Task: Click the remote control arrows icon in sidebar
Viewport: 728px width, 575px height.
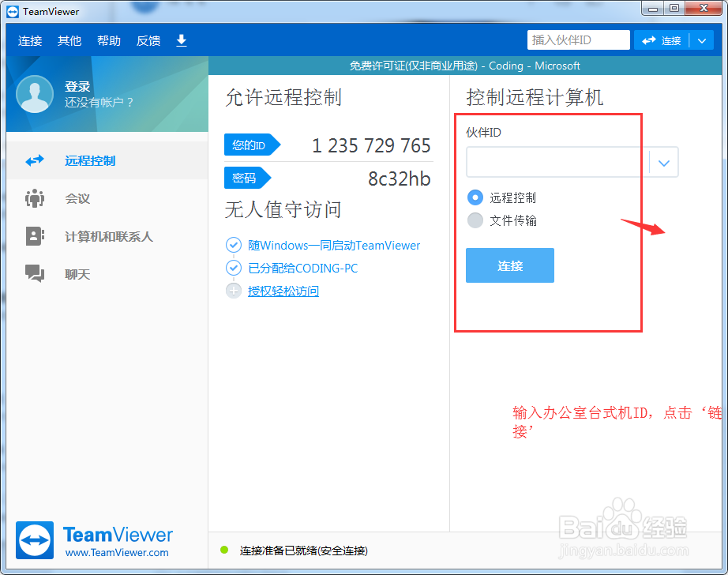Action: pos(35,160)
